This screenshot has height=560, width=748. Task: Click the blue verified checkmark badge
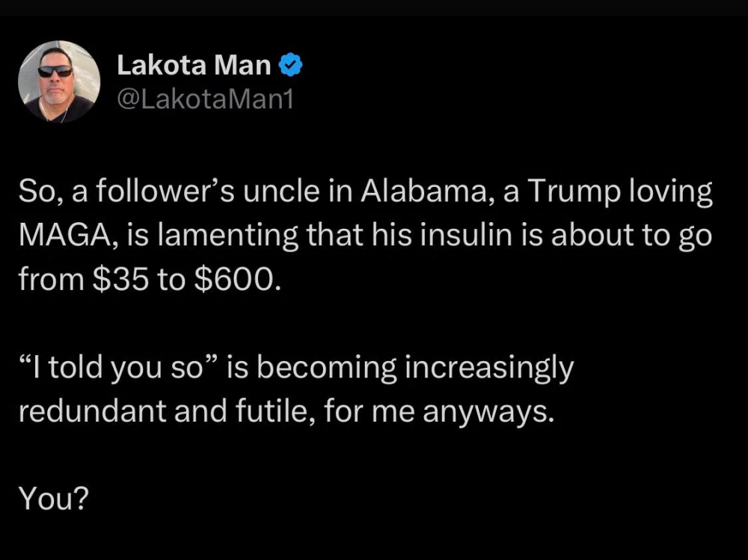coord(290,66)
